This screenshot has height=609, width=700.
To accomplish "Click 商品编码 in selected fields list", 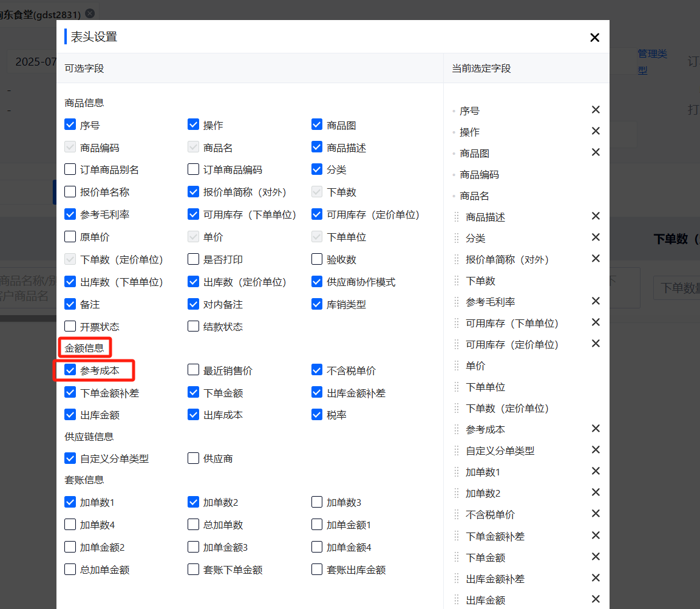I will [x=479, y=175].
